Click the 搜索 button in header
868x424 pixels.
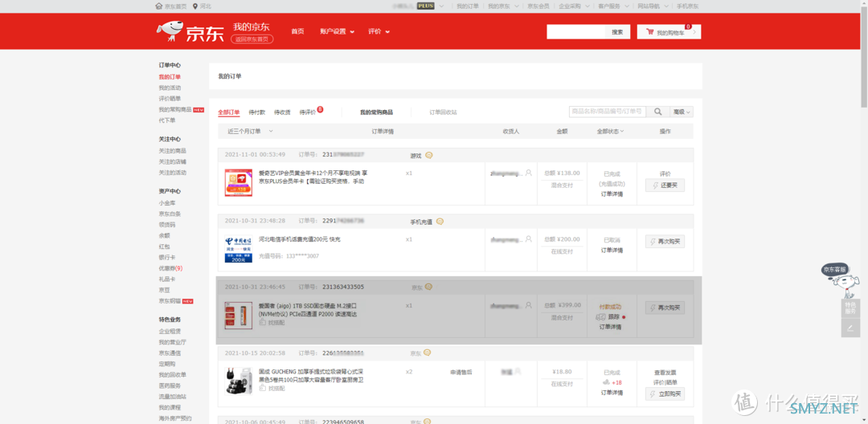(617, 32)
